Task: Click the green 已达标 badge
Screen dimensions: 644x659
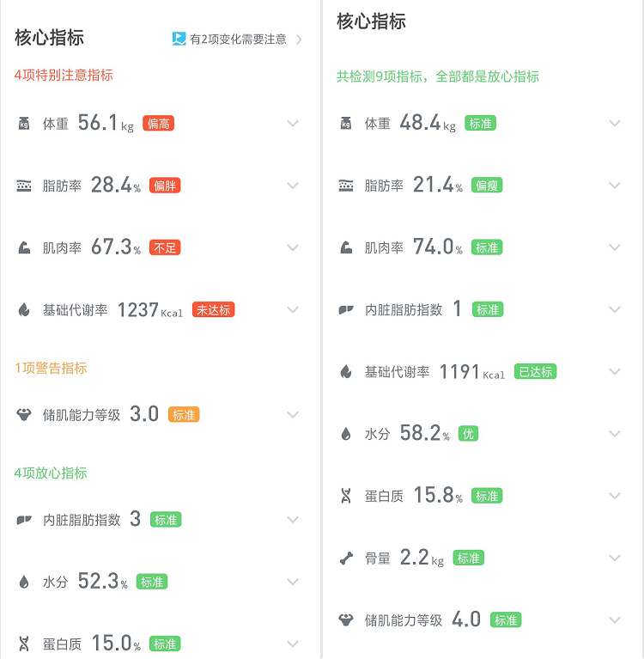Action: [535, 372]
